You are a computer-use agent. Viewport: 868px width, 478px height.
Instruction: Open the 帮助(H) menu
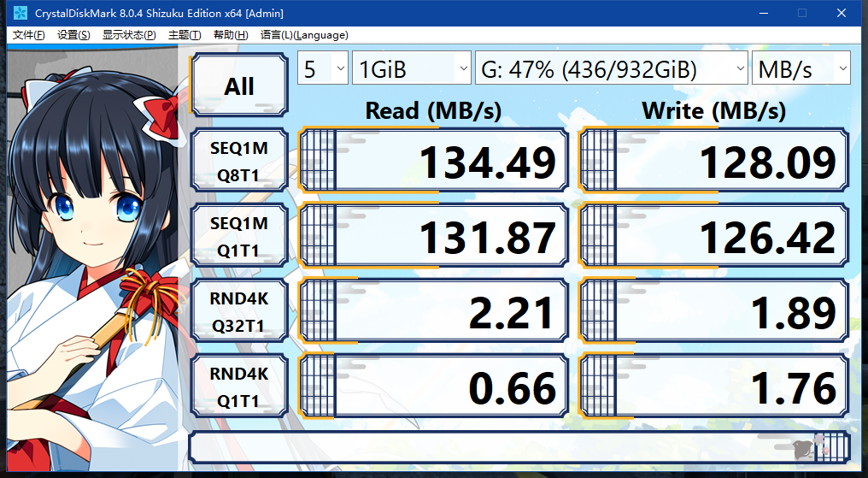(x=231, y=35)
